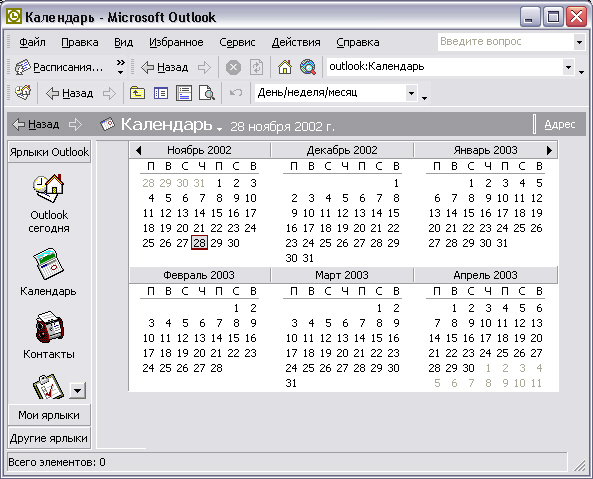Screen dimensions: 593x479
Task: Select December 25 2002 in calendar
Action: 325,243
